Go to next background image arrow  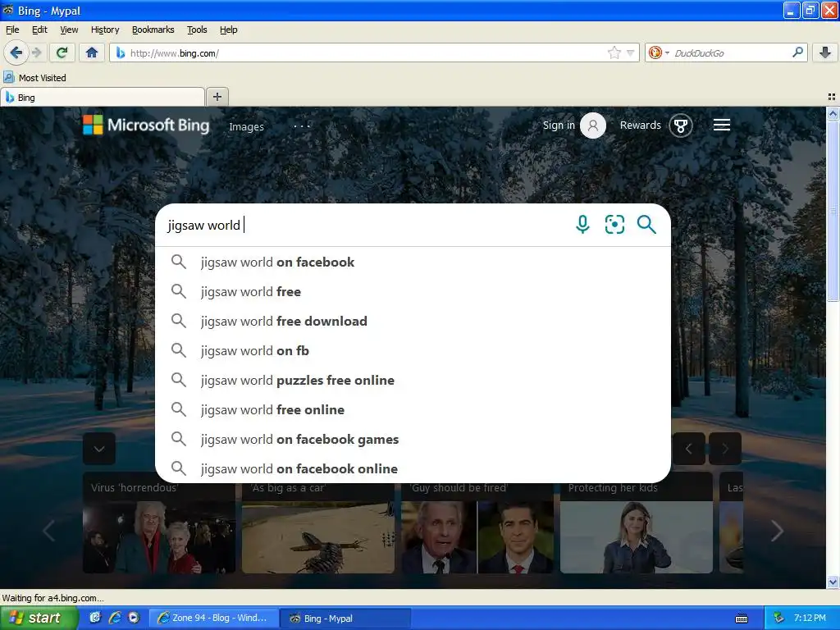(x=725, y=449)
